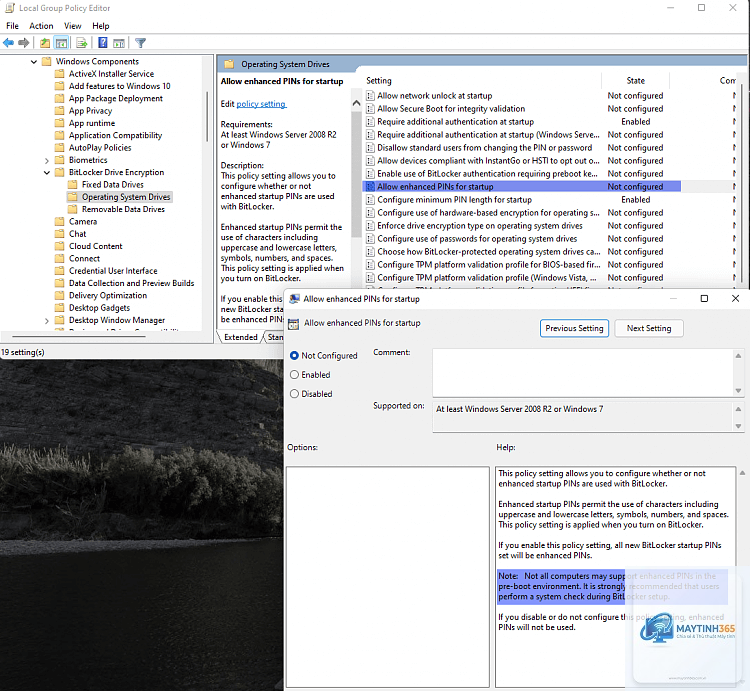The image size is (750, 691).
Task: Click the Chat folder icon in tree
Action: (x=59, y=234)
